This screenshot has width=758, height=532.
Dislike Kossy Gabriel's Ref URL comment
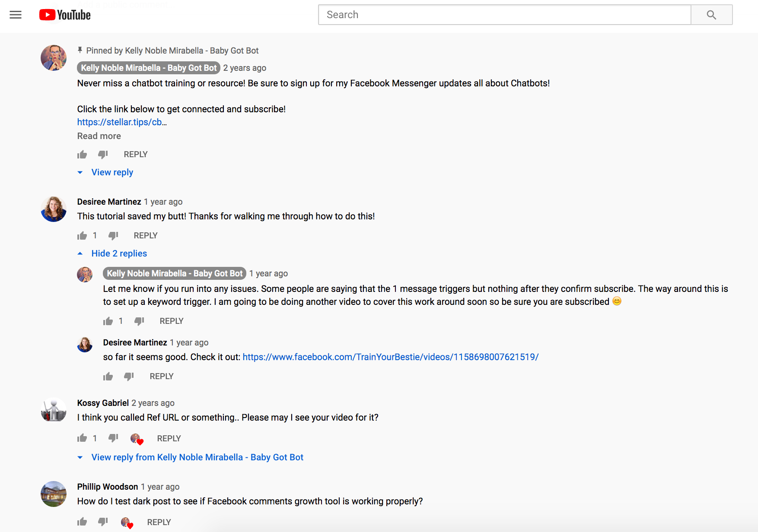pos(113,438)
